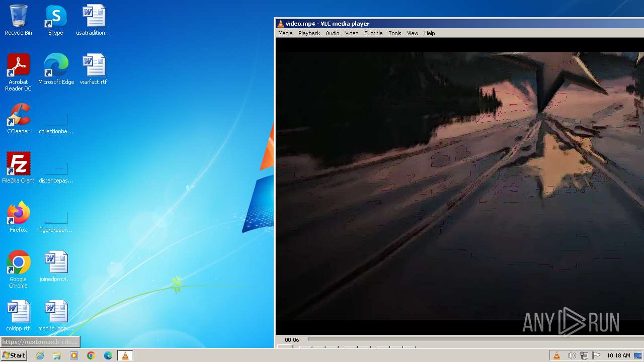Screen dimensions: 644x362
Task: Open Google Chrome desktop shortcut
Action: coord(18,269)
